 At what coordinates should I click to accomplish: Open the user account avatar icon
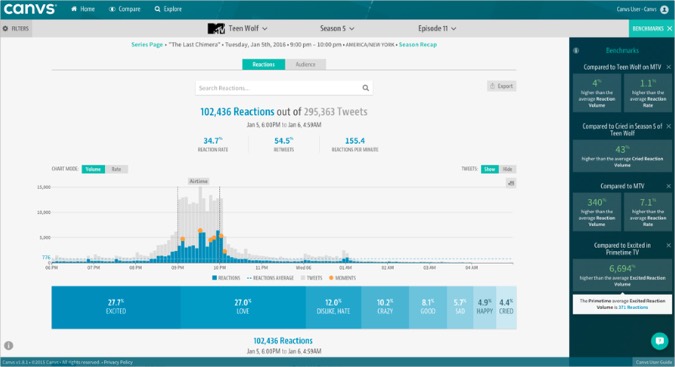664,9
